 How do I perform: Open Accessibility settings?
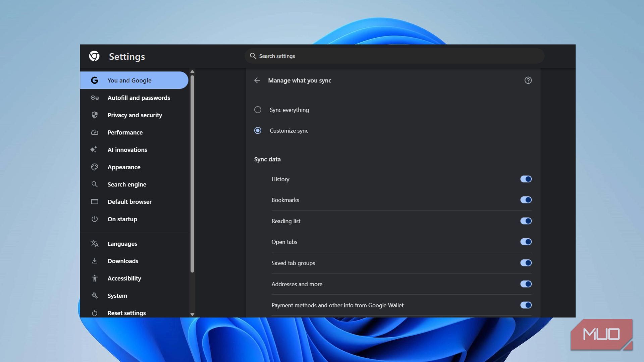click(x=134, y=278)
